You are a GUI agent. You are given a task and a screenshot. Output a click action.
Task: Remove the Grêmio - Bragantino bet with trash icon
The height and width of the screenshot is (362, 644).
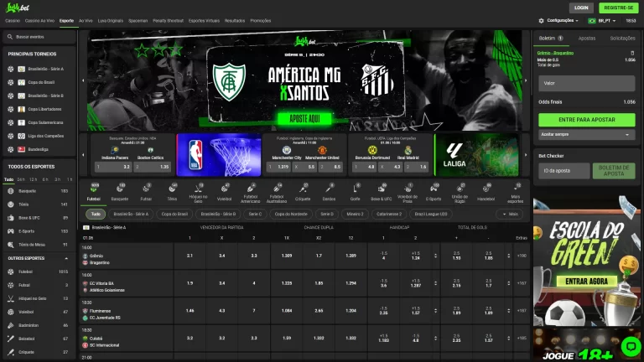point(632,53)
